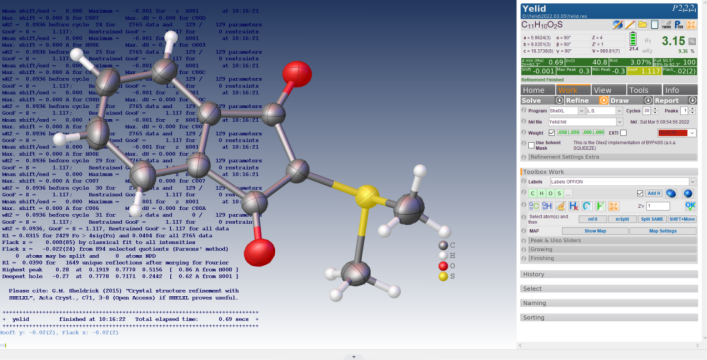The width and height of the screenshot is (707, 360).
Task: Click the Split SAME button
Action: click(652, 219)
